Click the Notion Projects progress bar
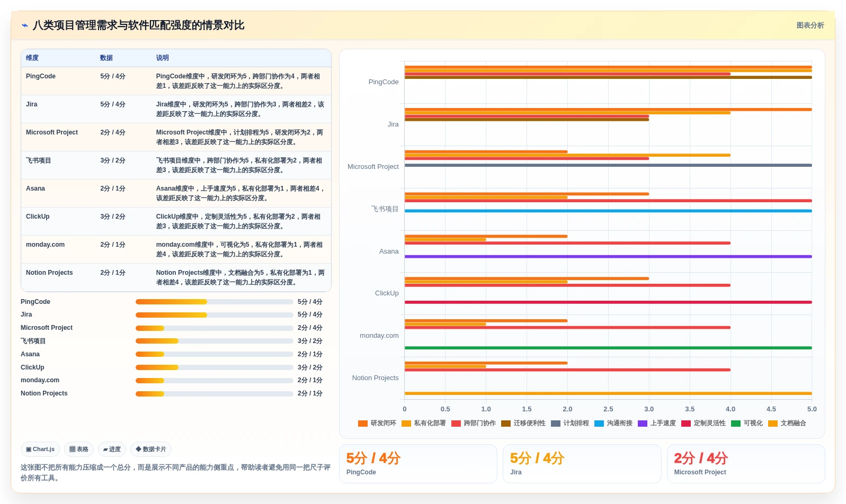 click(x=215, y=394)
